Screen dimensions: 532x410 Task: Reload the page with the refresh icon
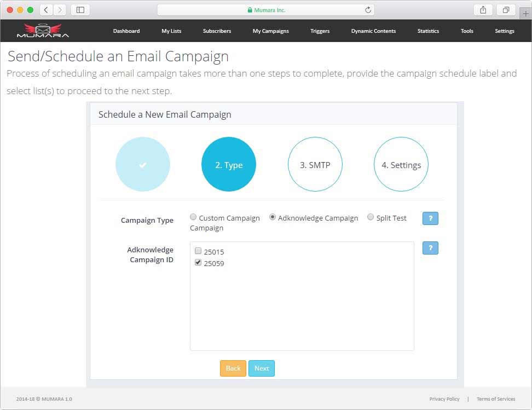[368, 10]
